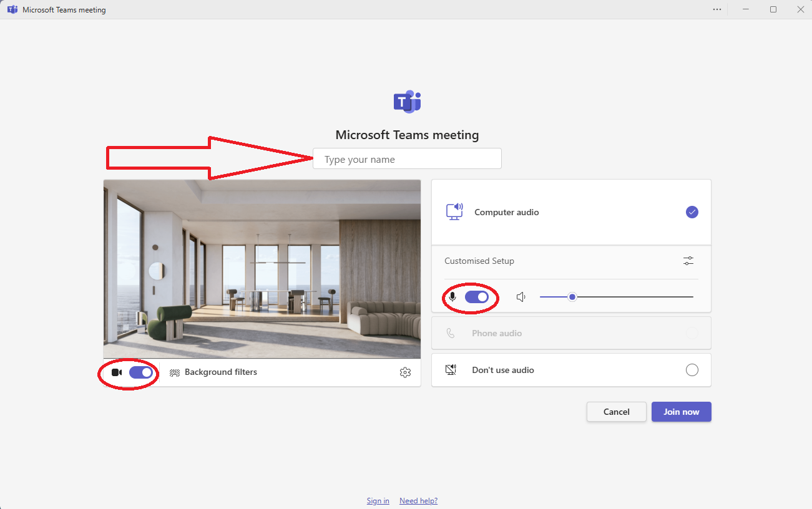The image size is (812, 509).
Task: Open Customised Setup audio options icon
Action: point(688,261)
